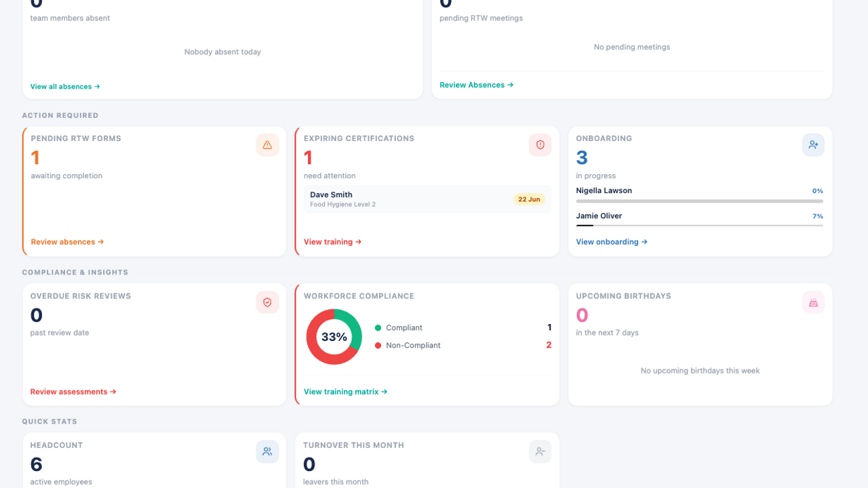Click the people icon on Headcount card
Screen dimensions: 868x488
point(267,451)
